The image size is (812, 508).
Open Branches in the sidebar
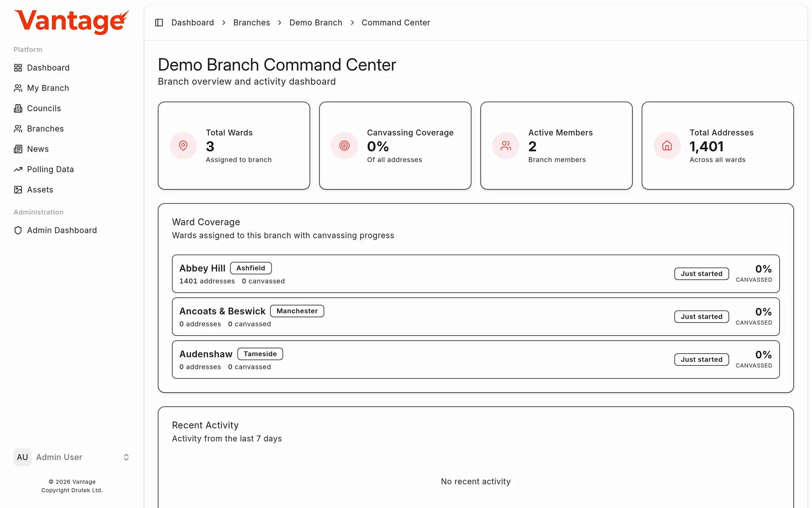pos(72,129)
